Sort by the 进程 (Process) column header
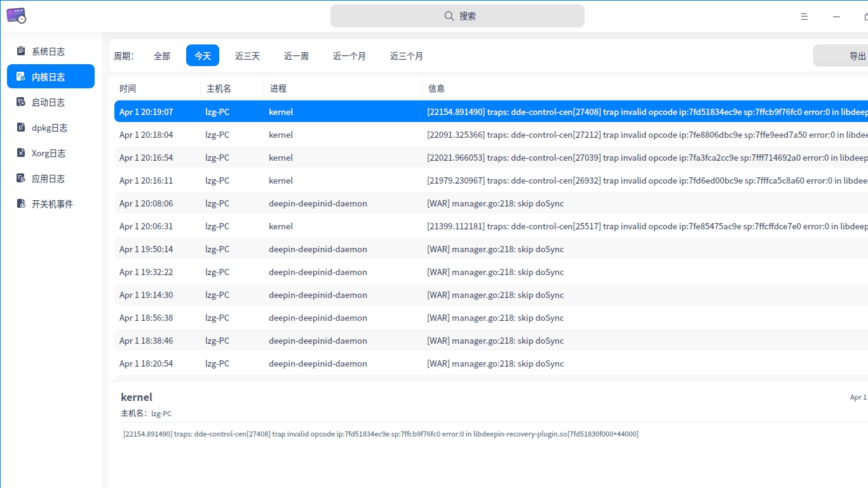 278,88
